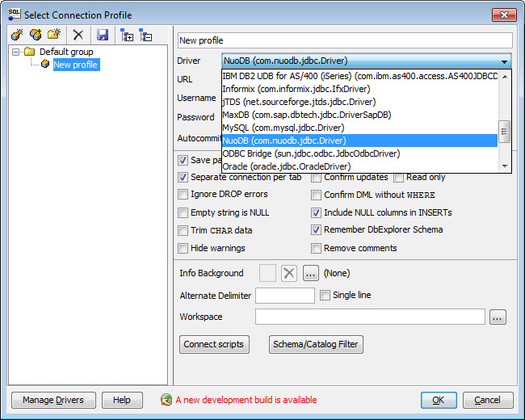525x420 pixels.
Task: Choose jTDS driver from list
Action: [x=360, y=102]
